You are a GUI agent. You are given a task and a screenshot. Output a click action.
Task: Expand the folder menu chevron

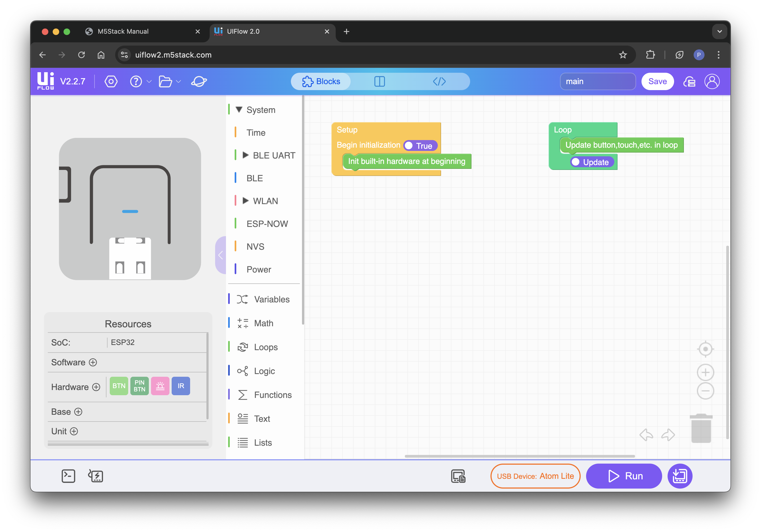179,82
